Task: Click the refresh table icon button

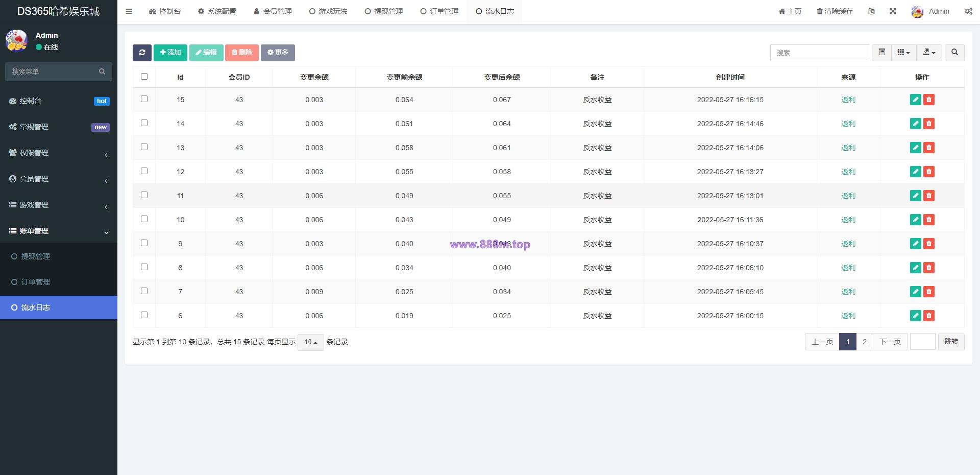Action: click(142, 53)
